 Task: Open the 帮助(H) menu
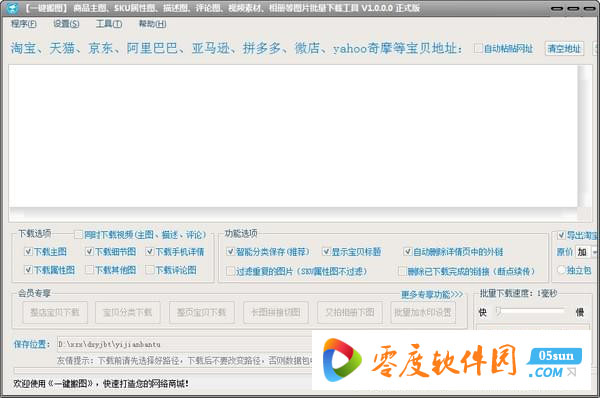tap(152, 24)
